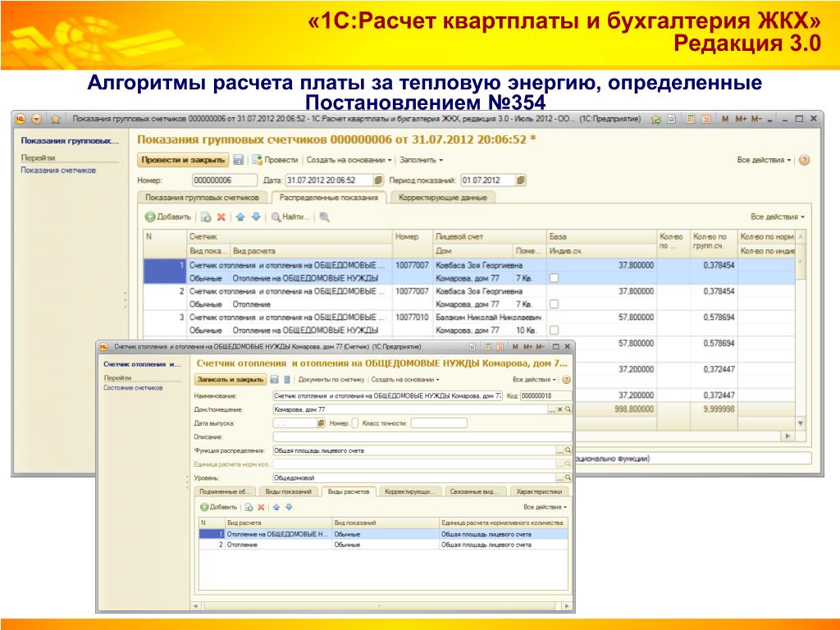Open Уровень magnifier lookup icon
The image size is (840, 630).
click(568, 477)
